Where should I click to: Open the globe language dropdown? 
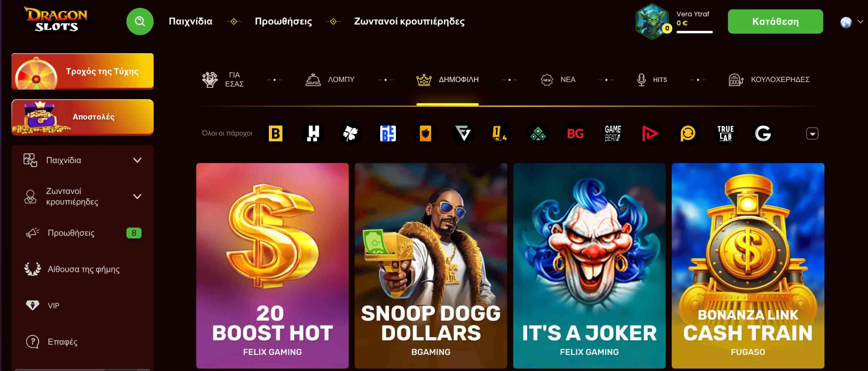pos(851,22)
